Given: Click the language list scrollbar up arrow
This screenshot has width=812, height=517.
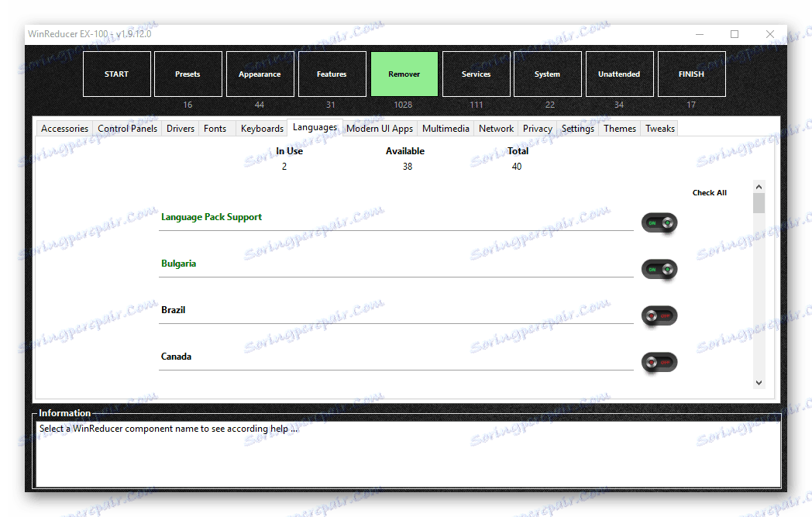Looking at the screenshot, I should pyautogui.click(x=759, y=187).
